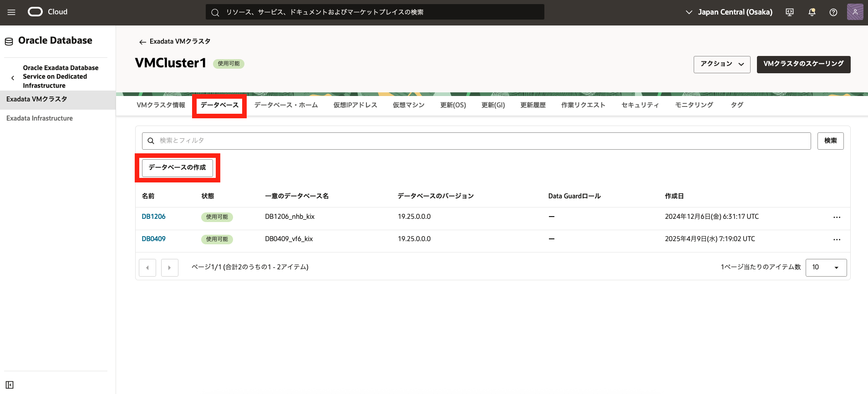Switch to the 仮想マシン tab
The width and height of the screenshot is (868, 394).
point(408,105)
